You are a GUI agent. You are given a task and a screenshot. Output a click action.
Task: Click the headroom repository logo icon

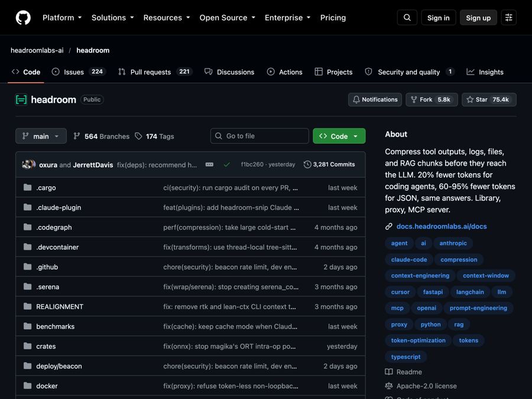point(21,100)
